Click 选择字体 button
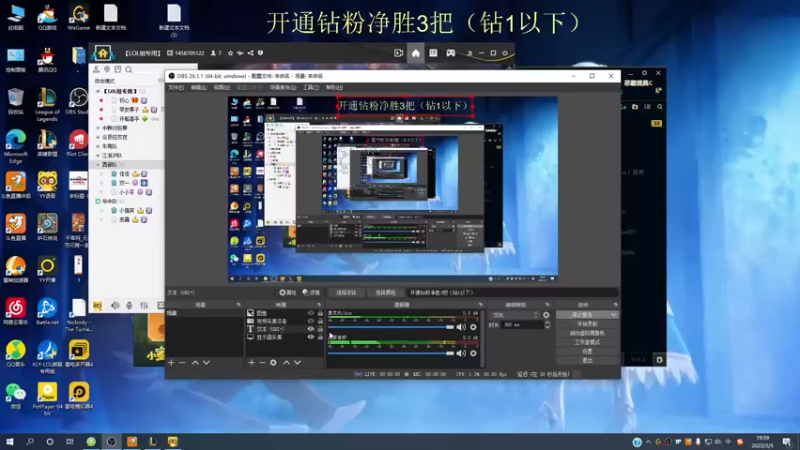The image size is (800, 450). click(x=346, y=293)
